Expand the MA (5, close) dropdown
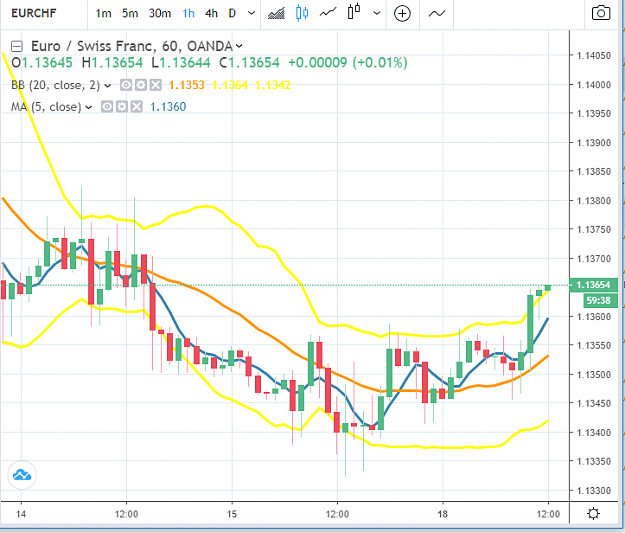Viewport: 625px width, 533px height. [88, 107]
